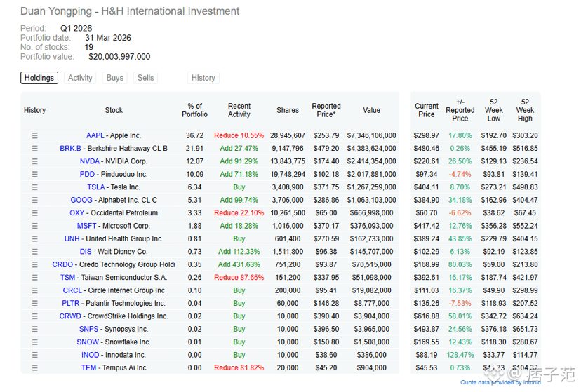Switch to the Buys tab
Viewport: 581px width, 392px height.
(114, 78)
